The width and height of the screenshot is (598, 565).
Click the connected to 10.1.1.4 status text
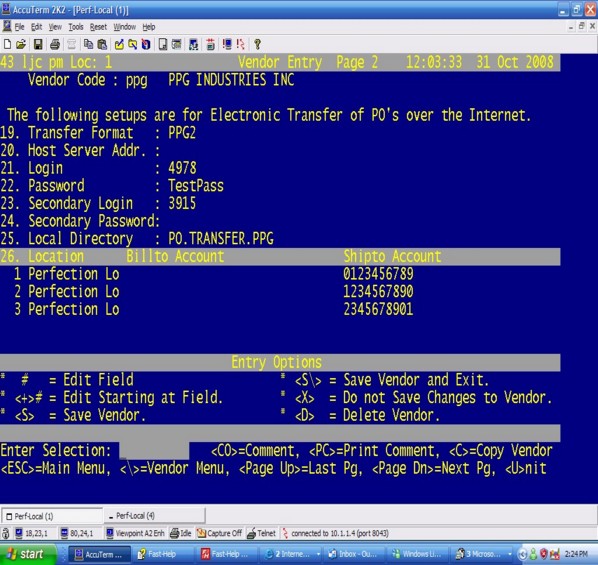coord(340,533)
